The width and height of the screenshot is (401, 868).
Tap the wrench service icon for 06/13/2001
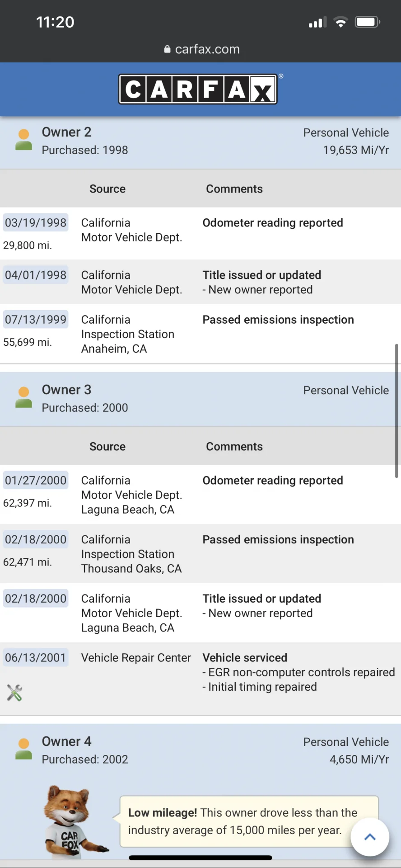[x=14, y=693]
